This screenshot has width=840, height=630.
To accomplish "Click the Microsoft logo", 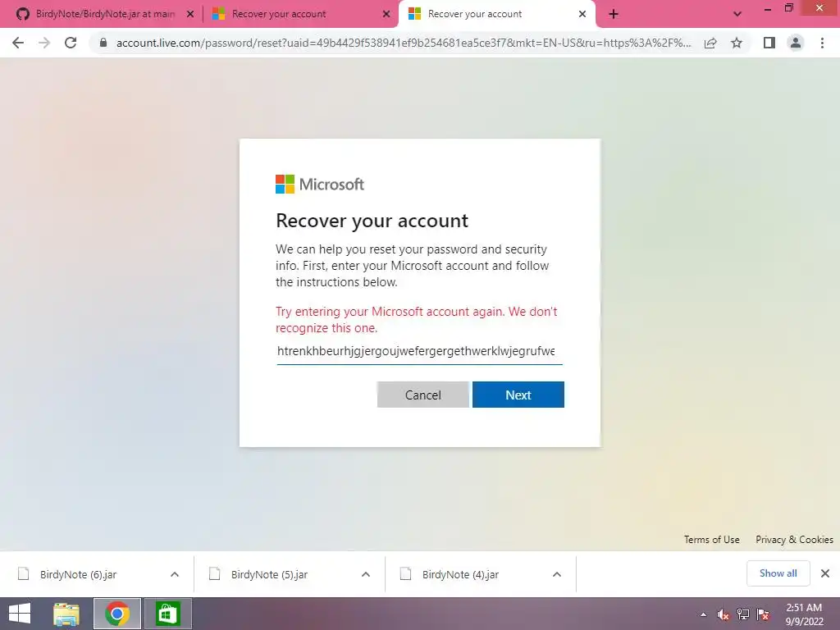I will [x=320, y=185].
